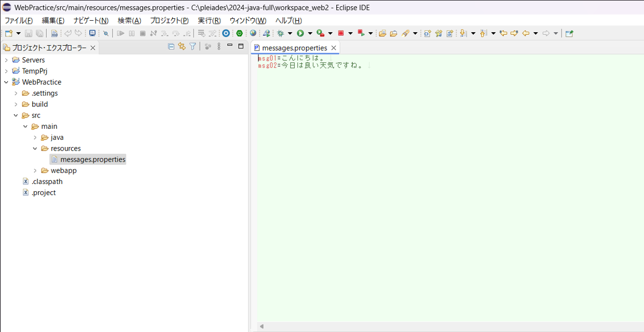Open the Run button dropdown arrow

pos(310,33)
